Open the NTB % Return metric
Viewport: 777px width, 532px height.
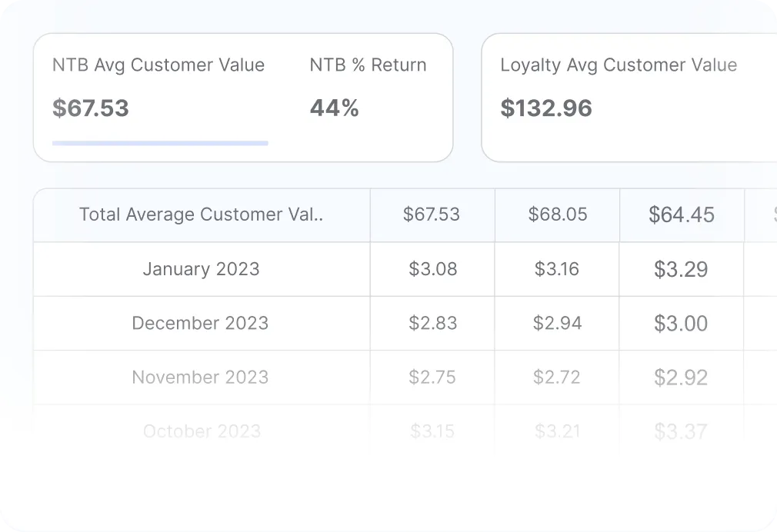pyautogui.click(x=367, y=65)
